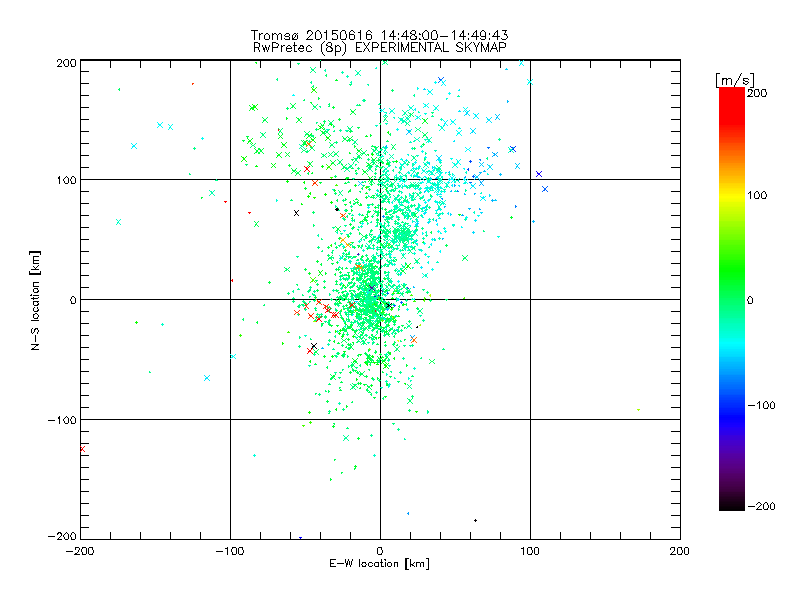Click the velocity colorbar
Image resolution: width=800 pixels, height=600 pixels.
tap(732, 299)
